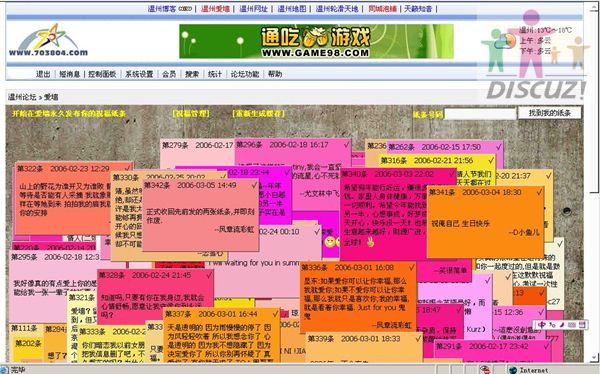Viewport: 600px width, 374px height.
Task: Click the blocked-cookie privacy icon in status bar
Action: point(485,369)
